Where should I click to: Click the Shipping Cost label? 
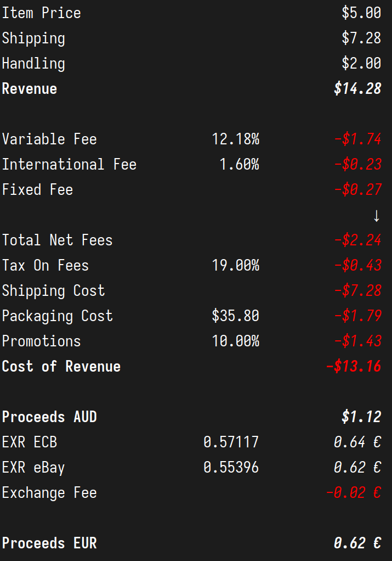(x=53, y=291)
